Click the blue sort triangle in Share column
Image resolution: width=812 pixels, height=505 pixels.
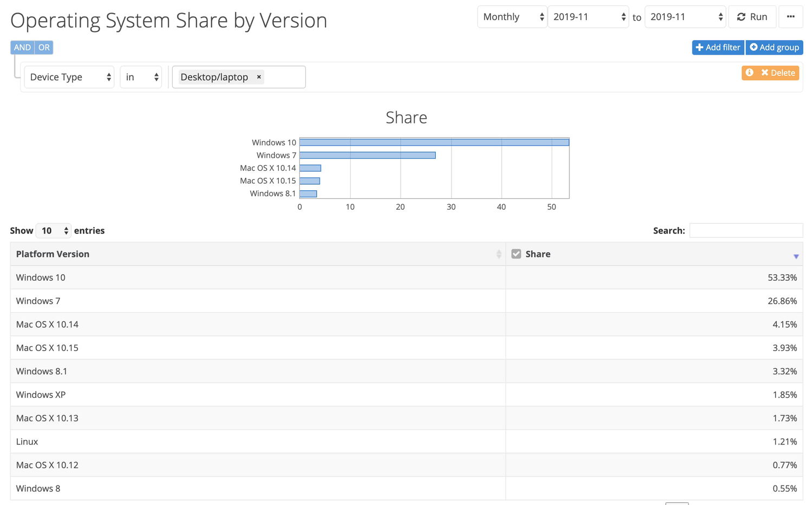[796, 256]
